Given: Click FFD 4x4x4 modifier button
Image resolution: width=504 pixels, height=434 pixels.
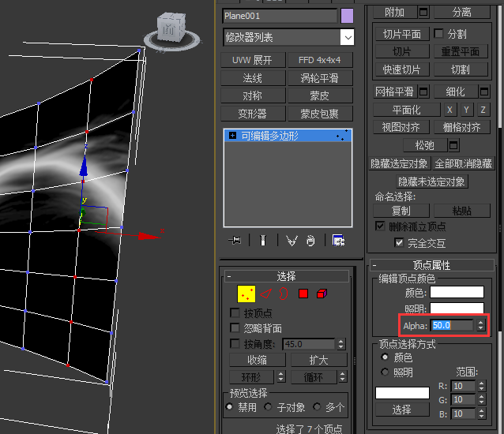Looking at the screenshot, I should click(319, 60).
